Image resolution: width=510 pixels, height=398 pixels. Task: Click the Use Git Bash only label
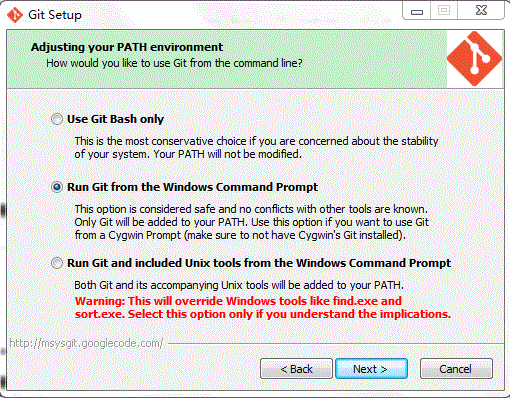115,119
